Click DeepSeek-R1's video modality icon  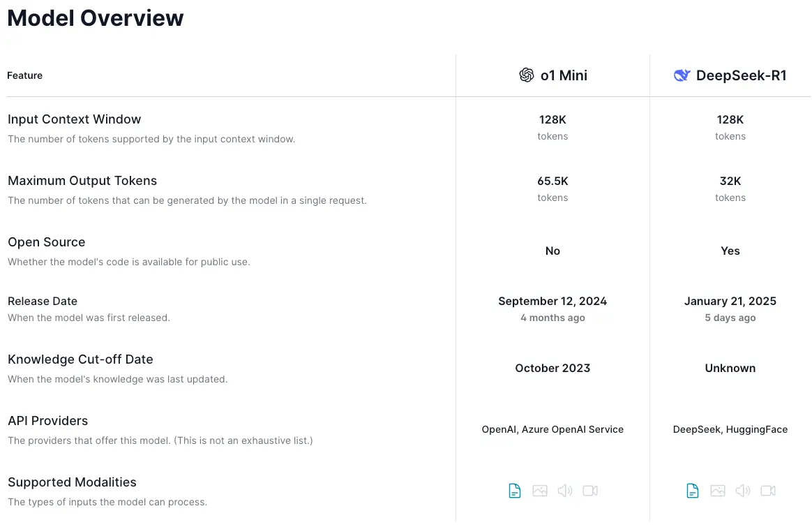[768, 491]
